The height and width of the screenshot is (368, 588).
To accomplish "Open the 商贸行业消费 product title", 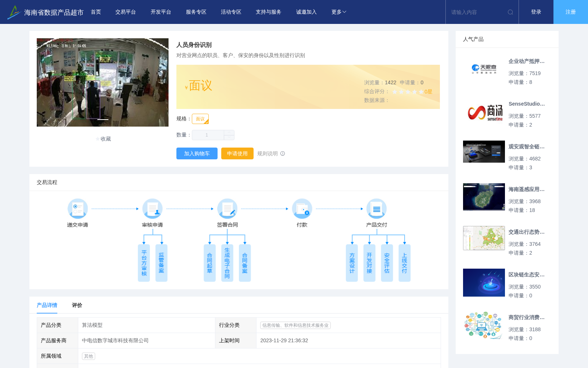I will [527, 317].
